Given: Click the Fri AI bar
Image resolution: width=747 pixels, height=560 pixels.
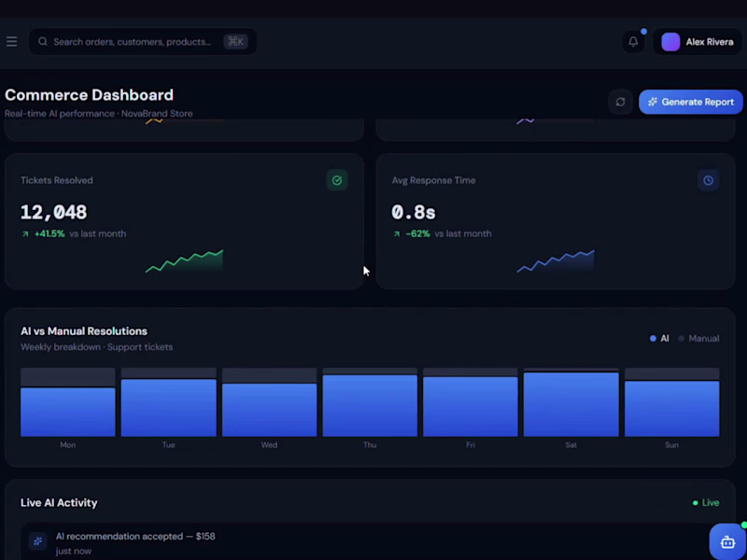Looking at the screenshot, I should pyautogui.click(x=471, y=407).
